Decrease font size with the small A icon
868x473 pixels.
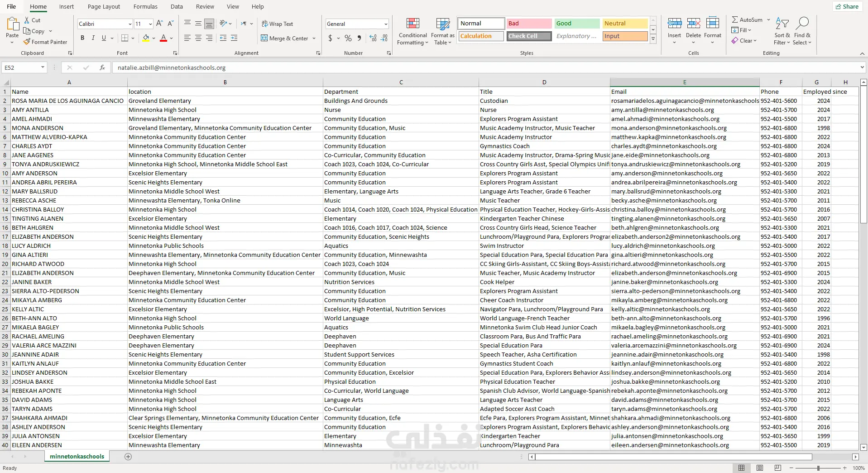[171, 24]
